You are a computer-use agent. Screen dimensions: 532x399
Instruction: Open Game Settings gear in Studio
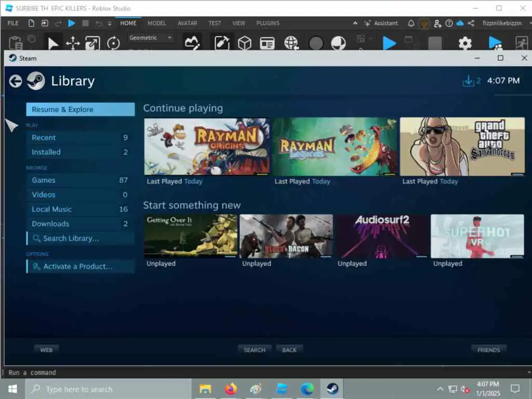coord(465,43)
